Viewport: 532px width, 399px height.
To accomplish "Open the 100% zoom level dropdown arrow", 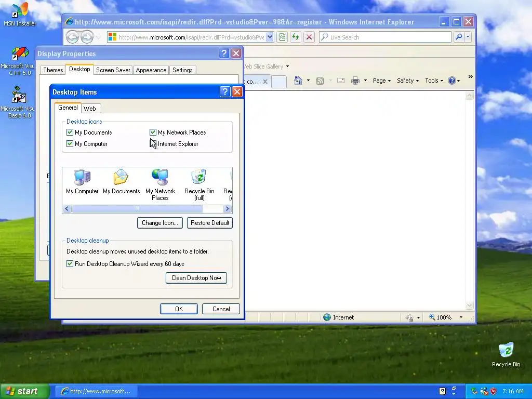I will [x=461, y=317].
